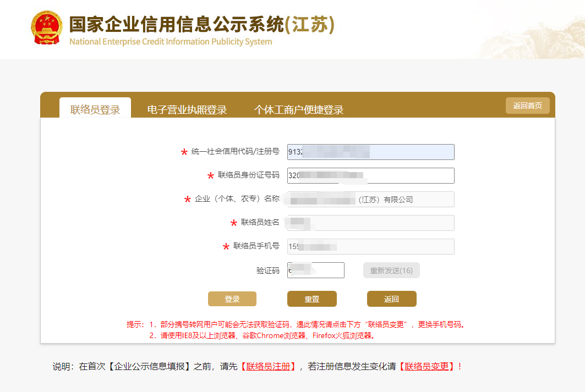The height and width of the screenshot is (392, 585).
Task: Click the 返回 button
Action: click(x=392, y=299)
